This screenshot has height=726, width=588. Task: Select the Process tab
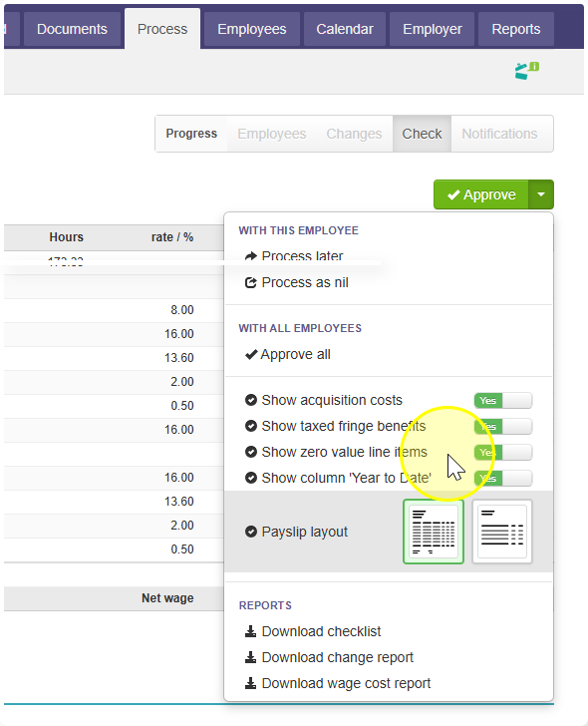click(162, 29)
